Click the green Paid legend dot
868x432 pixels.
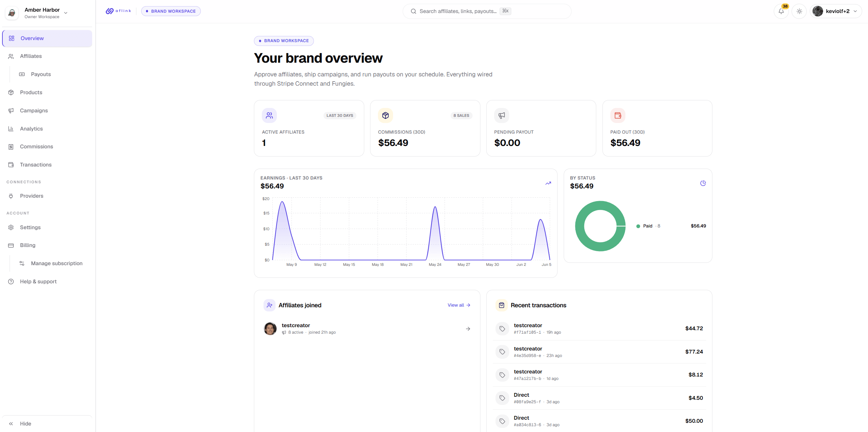click(x=638, y=226)
